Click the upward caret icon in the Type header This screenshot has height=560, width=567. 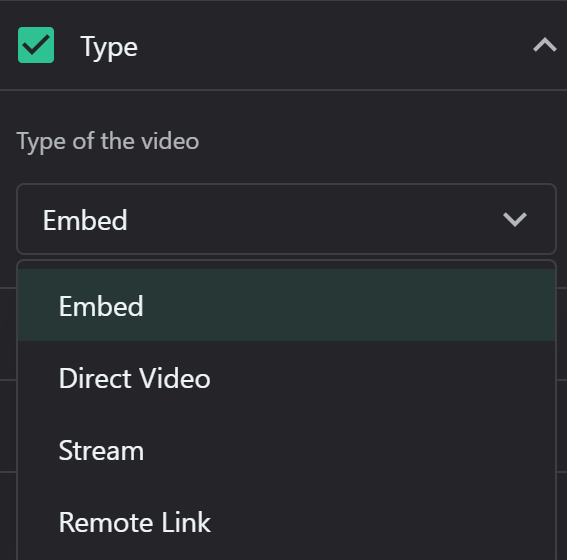(x=545, y=45)
